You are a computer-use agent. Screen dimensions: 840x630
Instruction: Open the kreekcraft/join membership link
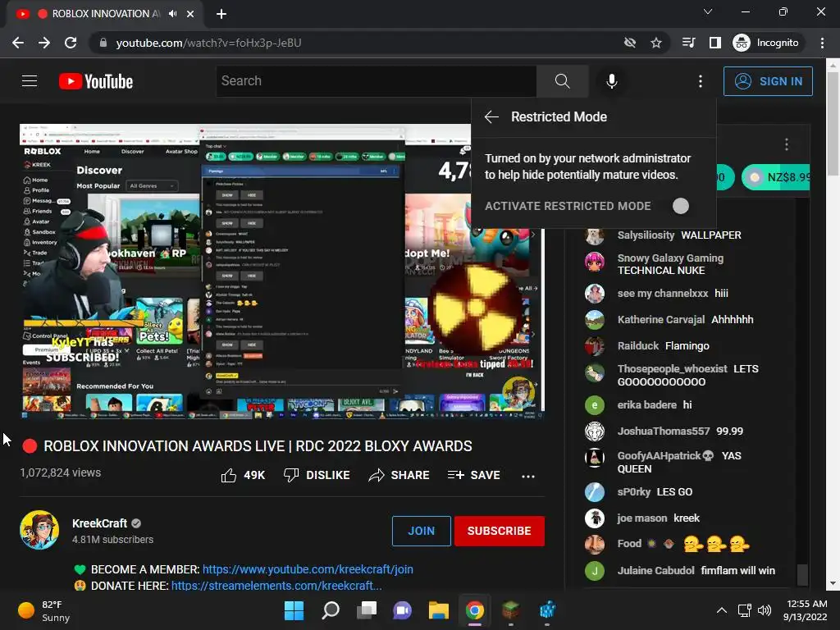[308, 569]
